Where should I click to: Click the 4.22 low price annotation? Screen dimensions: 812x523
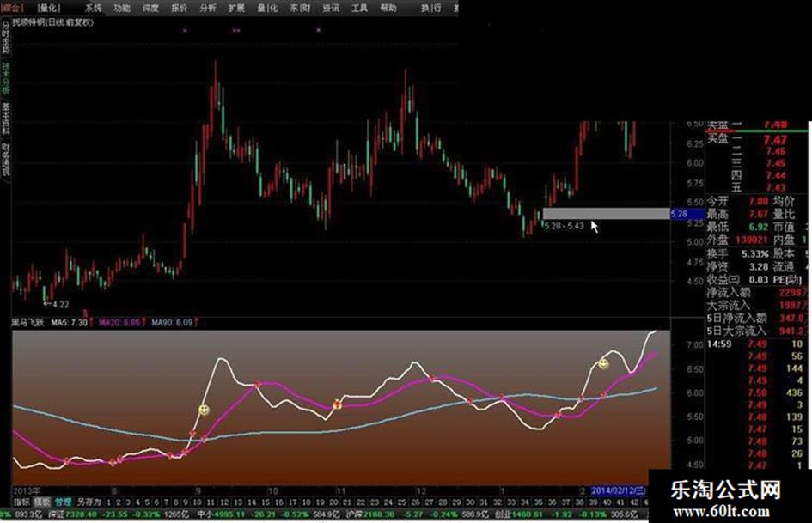(x=56, y=304)
